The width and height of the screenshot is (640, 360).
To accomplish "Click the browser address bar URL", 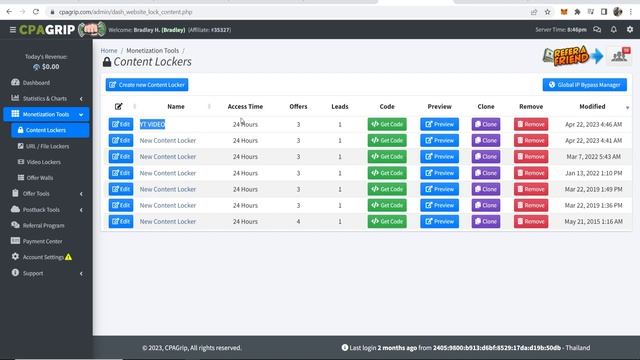I will [x=125, y=12].
